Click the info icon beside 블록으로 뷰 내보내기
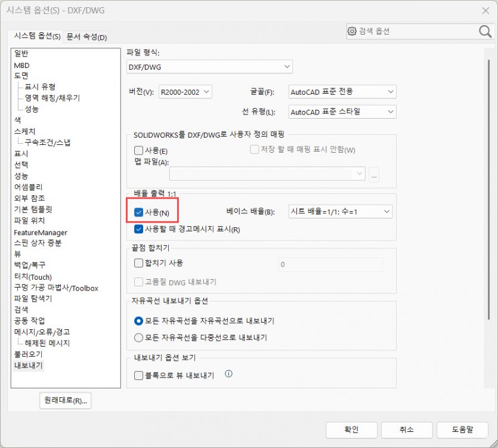This screenshot has width=498, height=448. click(x=228, y=373)
